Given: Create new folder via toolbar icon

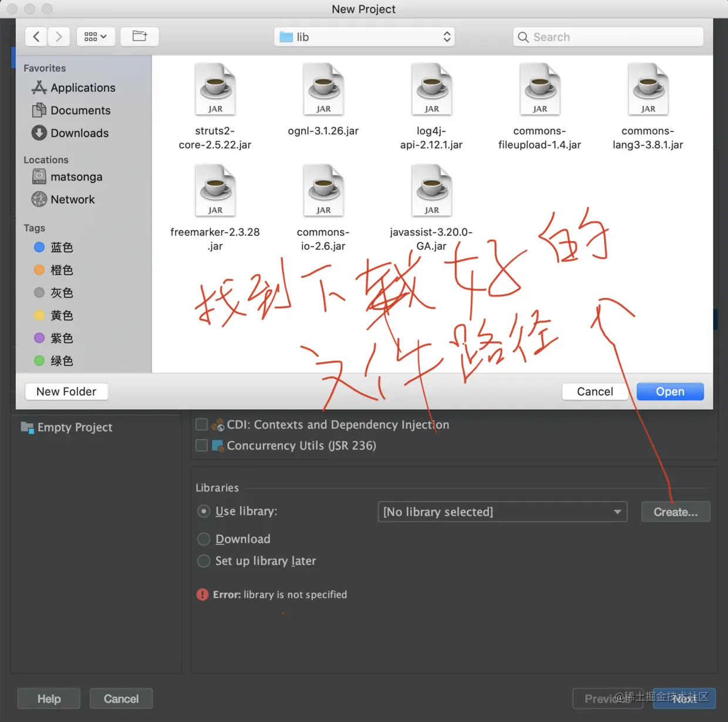Looking at the screenshot, I should (x=140, y=36).
